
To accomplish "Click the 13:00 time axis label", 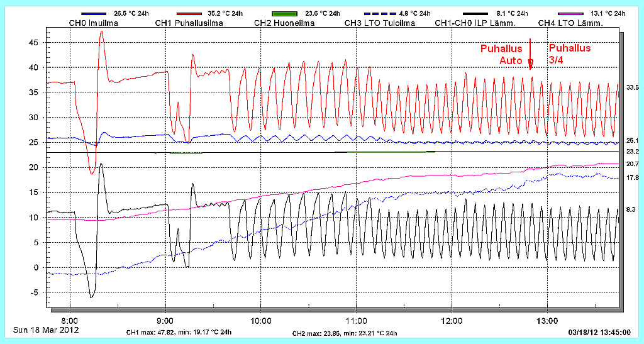I will click(547, 319).
